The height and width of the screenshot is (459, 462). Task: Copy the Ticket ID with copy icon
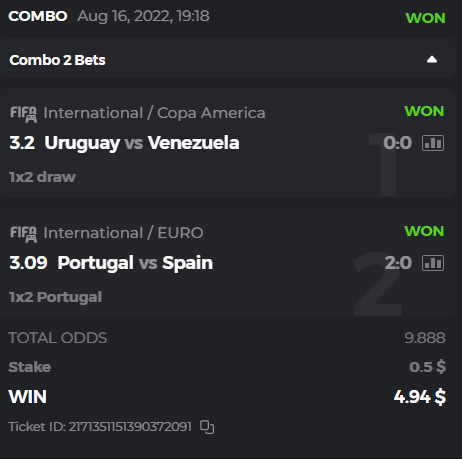(x=207, y=427)
